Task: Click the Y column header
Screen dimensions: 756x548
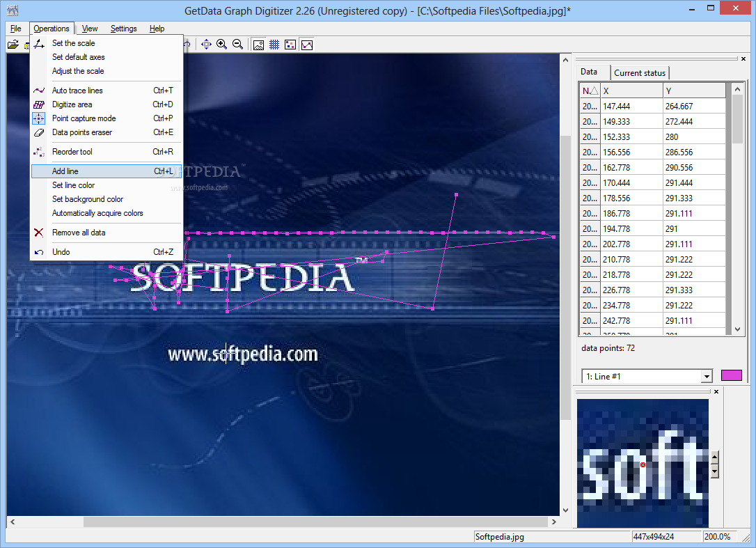Action: point(694,91)
